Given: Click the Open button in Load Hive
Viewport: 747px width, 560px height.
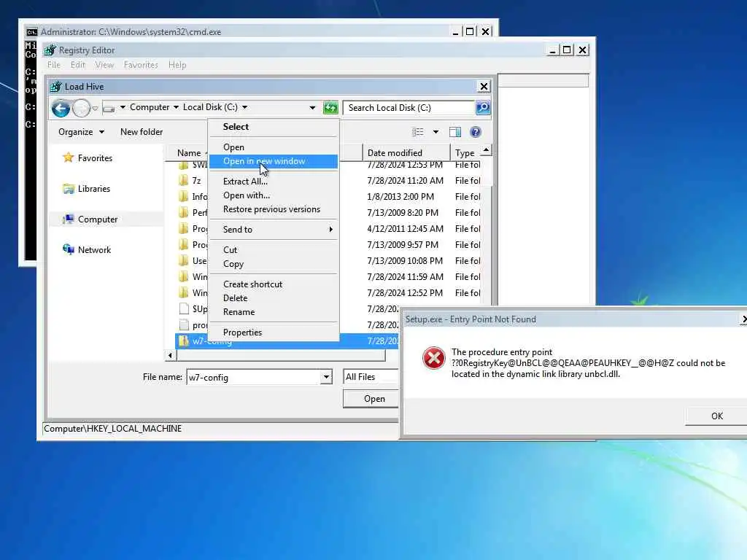Looking at the screenshot, I should (x=371, y=399).
